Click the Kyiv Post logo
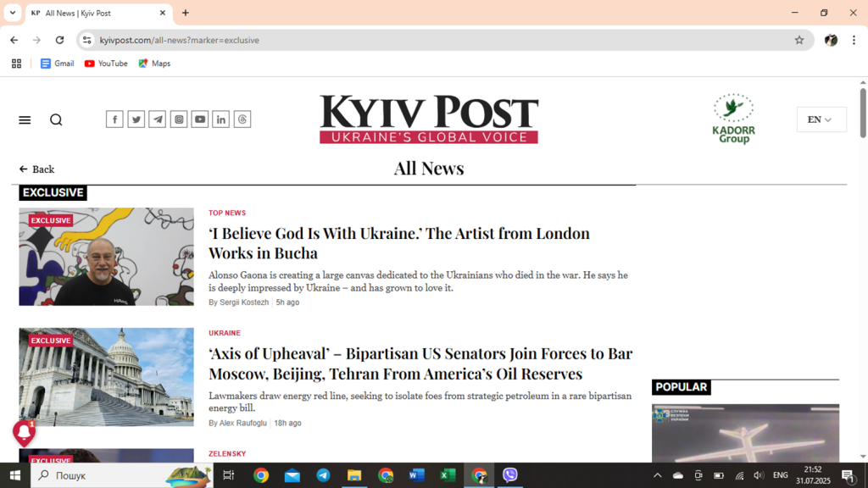This screenshot has height=488, width=868. point(429,119)
